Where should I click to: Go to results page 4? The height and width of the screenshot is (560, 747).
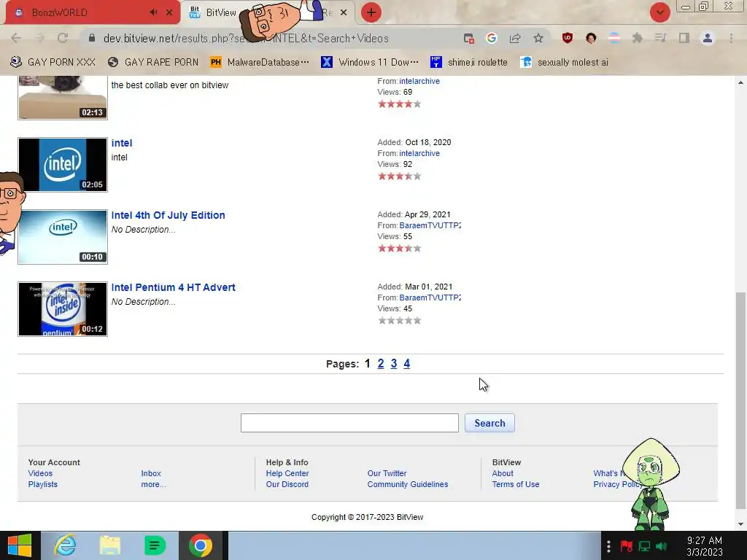click(x=406, y=364)
